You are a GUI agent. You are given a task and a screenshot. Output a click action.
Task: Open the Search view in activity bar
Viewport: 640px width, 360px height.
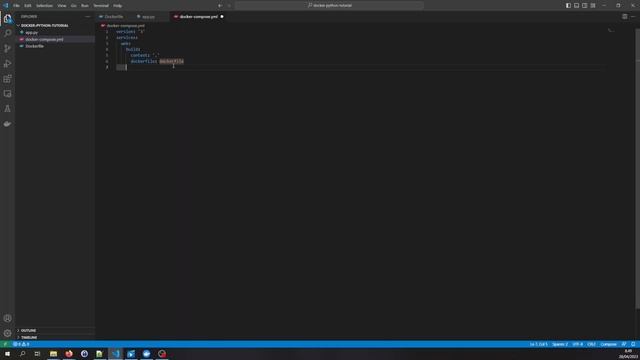[7, 33]
